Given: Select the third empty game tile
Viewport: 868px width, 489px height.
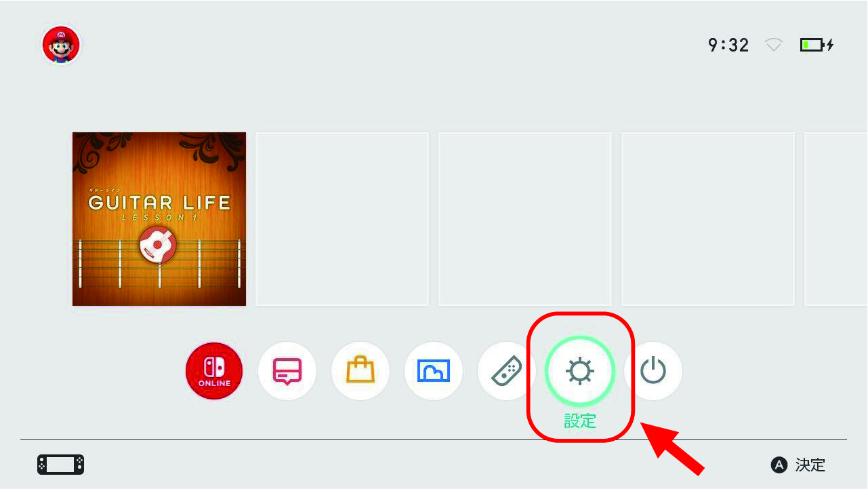Looking at the screenshot, I should [x=708, y=219].
